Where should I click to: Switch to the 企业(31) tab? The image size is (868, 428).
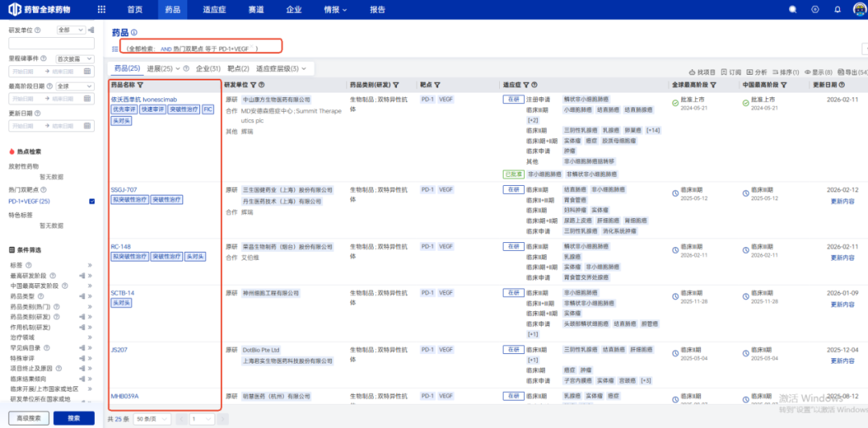click(x=209, y=68)
